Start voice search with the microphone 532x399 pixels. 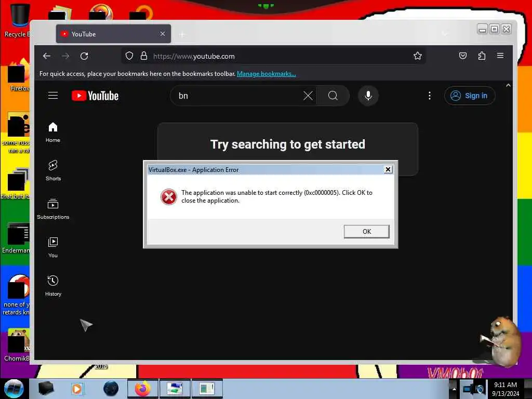click(368, 96)
